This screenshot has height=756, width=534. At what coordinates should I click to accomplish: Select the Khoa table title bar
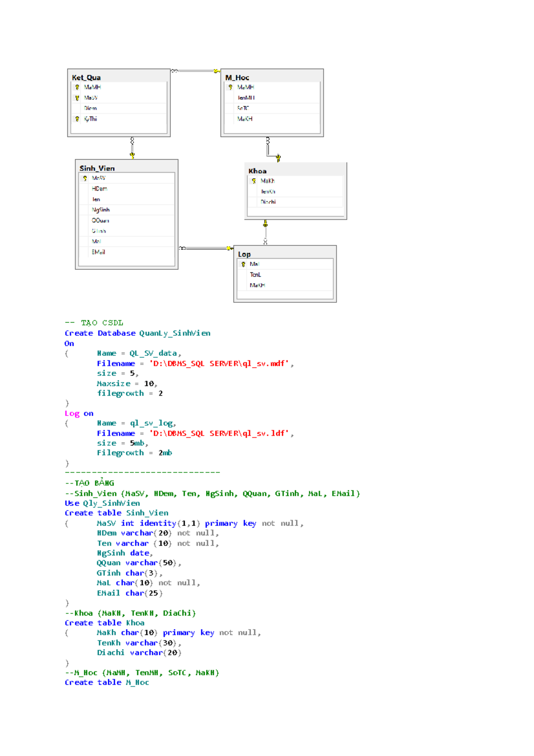pos(295,171)
